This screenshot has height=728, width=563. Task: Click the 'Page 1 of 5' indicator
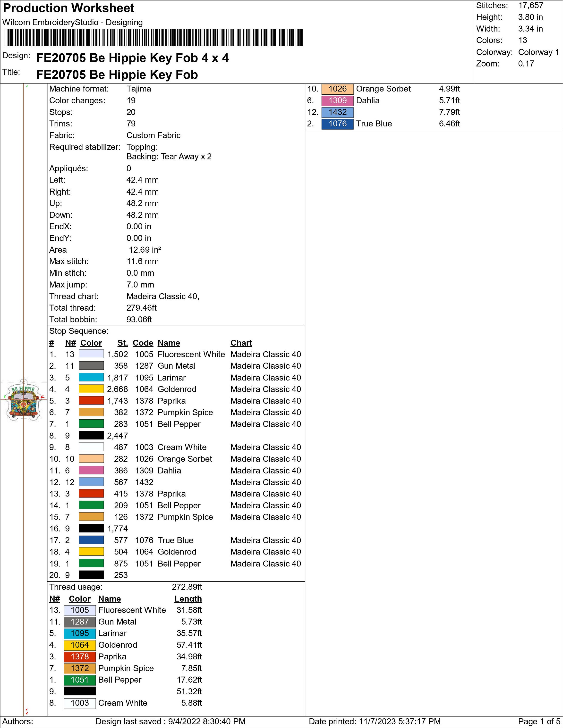point(539,721)
